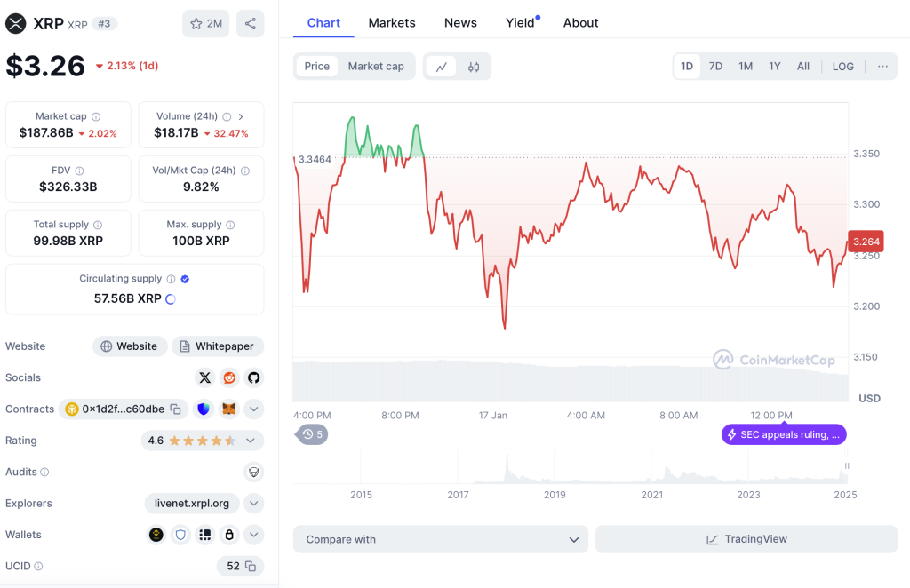The height and width of the screenshot is (588, 910).
Task: Select line chart type
Action: [442, 67]
